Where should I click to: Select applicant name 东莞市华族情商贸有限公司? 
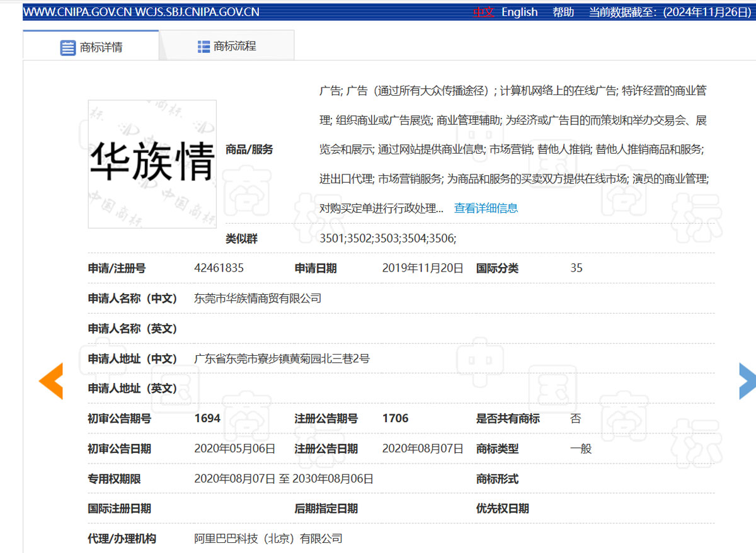coord(258,299)
